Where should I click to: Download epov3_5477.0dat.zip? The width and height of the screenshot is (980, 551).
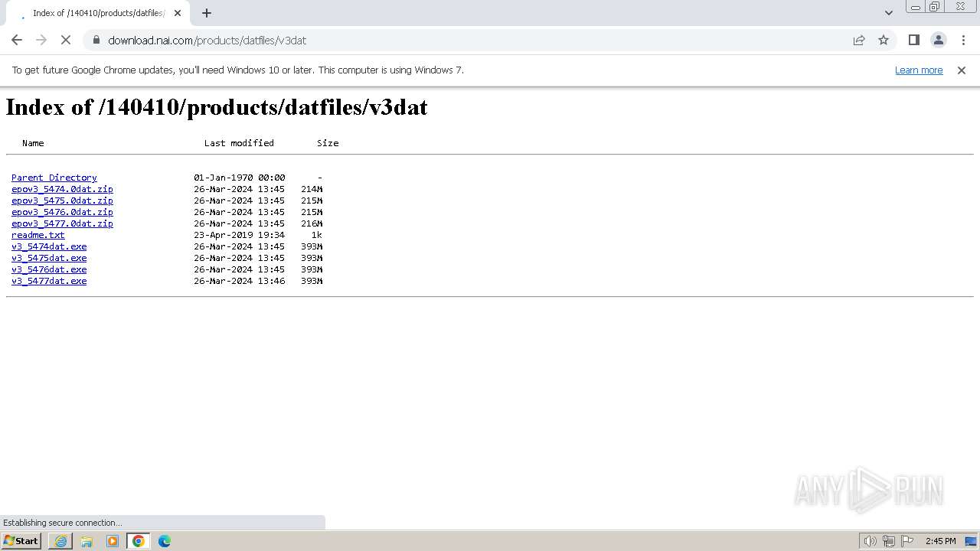tap(62, 223)
